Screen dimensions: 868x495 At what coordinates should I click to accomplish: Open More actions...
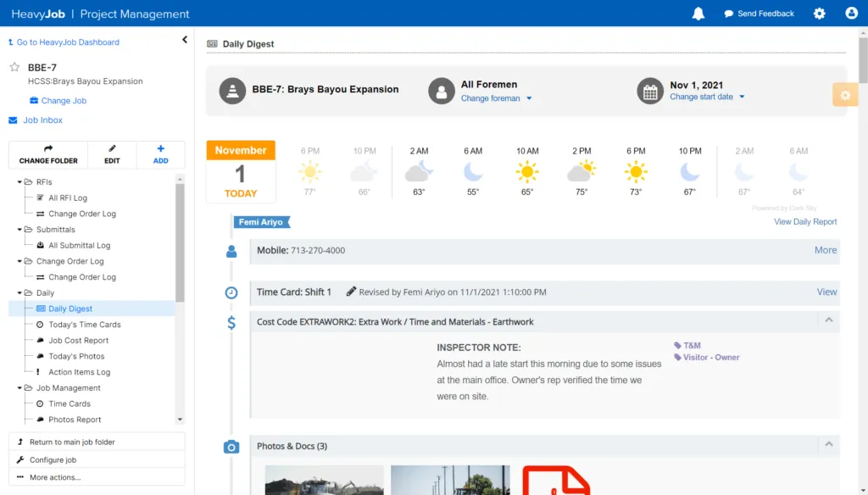click(x=97, y=477)
